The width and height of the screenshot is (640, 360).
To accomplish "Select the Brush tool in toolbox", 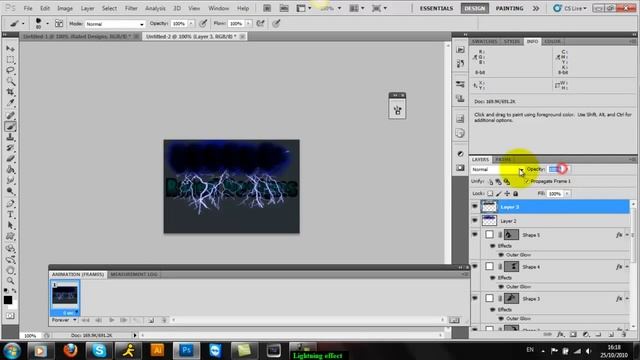I will (x=10, y=127).
